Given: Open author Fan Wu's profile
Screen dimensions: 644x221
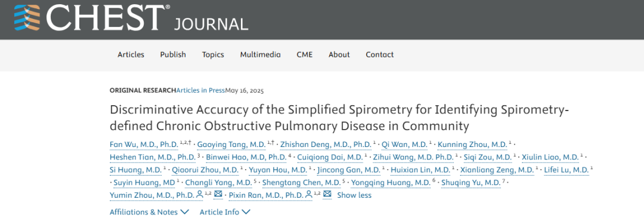Looking at the screenshot, I should (144, 145).
